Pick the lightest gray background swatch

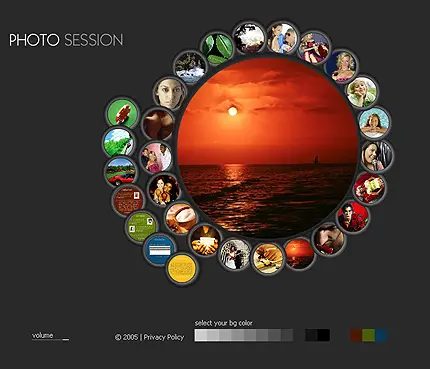coord(201,335)
